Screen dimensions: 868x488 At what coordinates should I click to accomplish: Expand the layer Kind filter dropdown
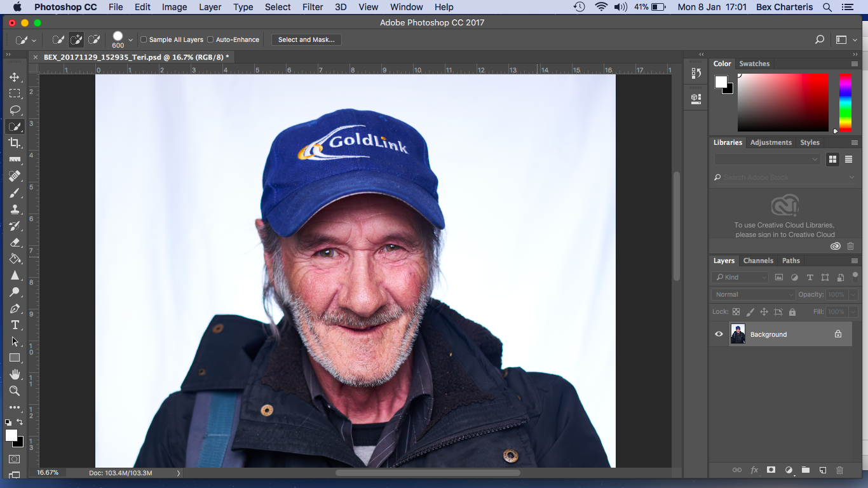pos(740,277)
